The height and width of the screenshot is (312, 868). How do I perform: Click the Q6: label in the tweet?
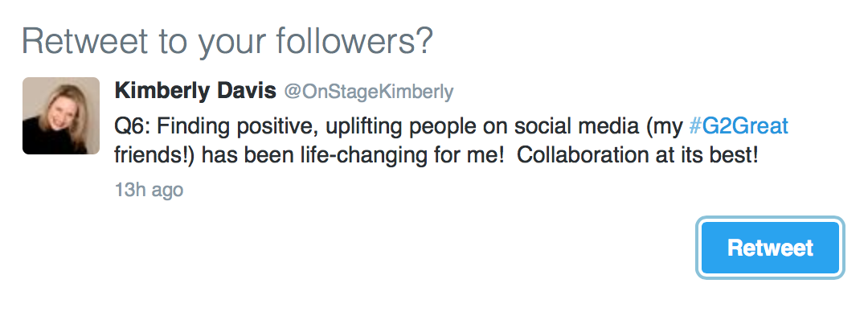(133, 127)
